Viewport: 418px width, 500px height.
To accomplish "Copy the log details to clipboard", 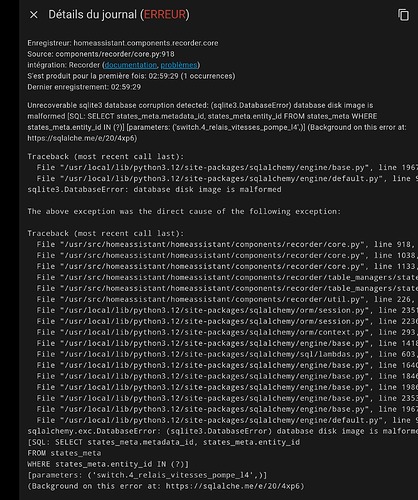I will tap(403, 15).
